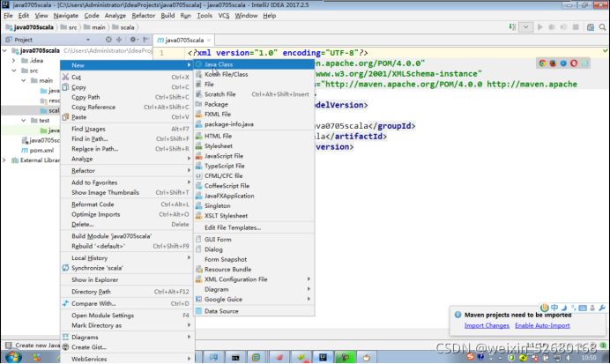Choose Package in New submenu
The image size is (610, 364).
[254, 104]
